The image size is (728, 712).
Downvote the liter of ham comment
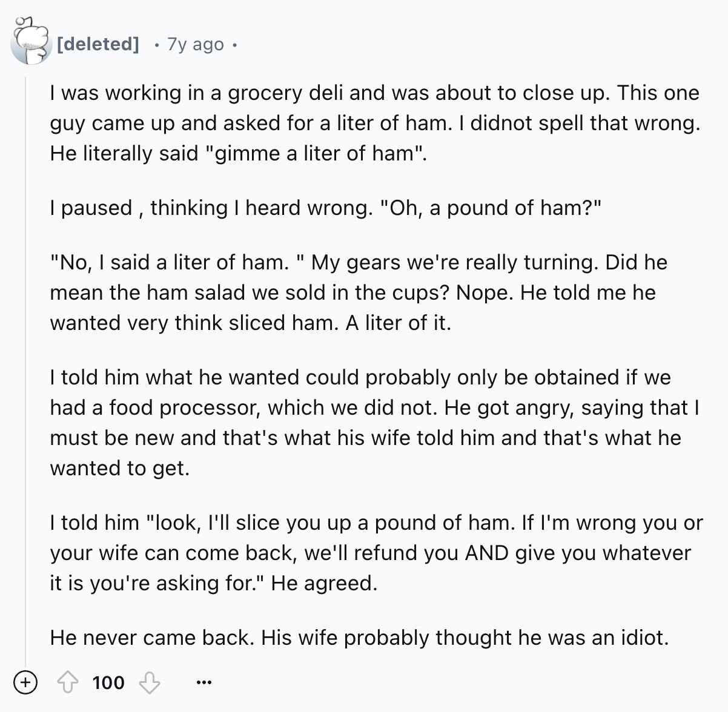pos(149,683)
